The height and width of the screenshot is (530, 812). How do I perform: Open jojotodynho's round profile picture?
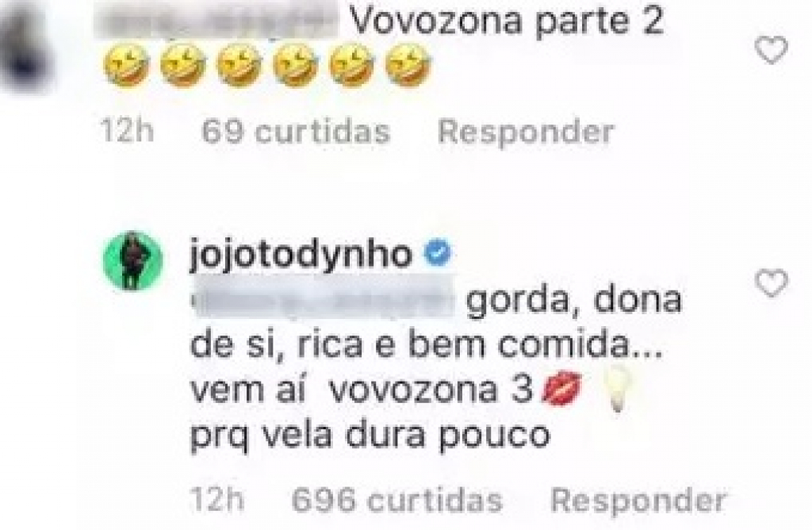133,260
